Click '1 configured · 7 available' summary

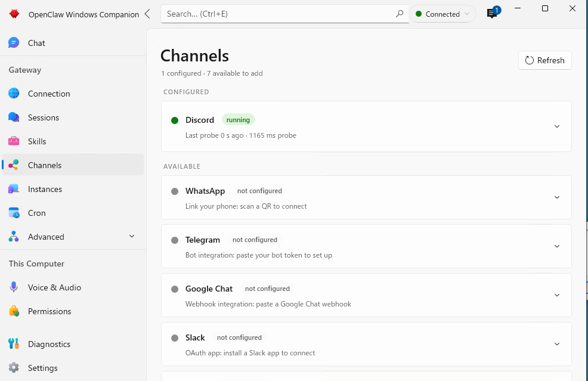pyautogui.click(x=212, y=73)
